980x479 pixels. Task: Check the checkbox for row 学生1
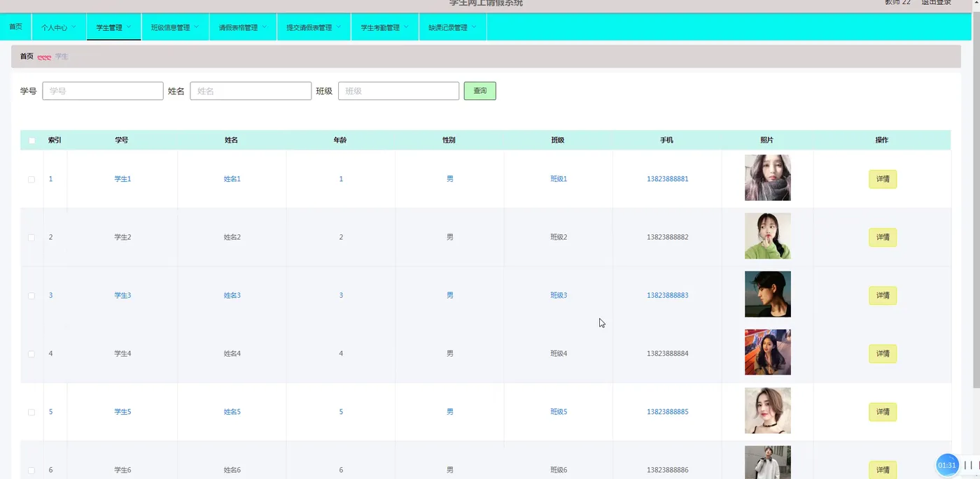[31, 180]
